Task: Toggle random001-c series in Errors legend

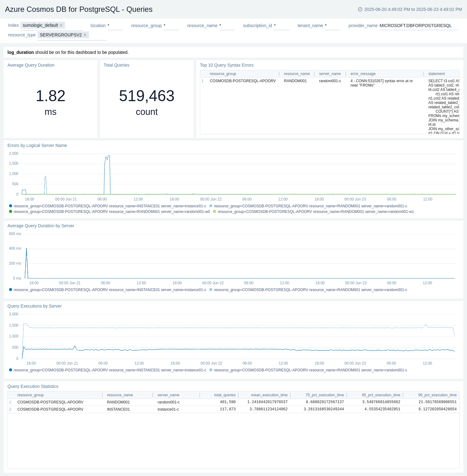Action: tap(308, 206)
